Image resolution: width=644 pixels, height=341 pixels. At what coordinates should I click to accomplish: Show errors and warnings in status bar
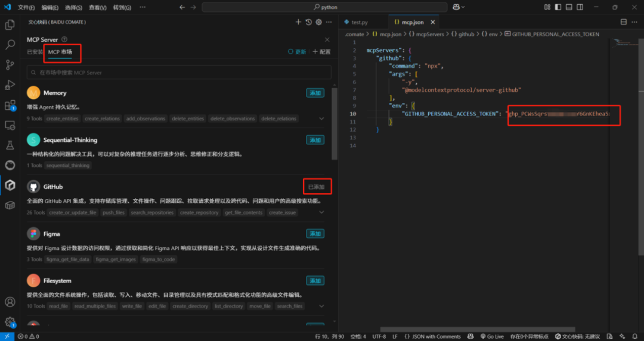point(29,336)
